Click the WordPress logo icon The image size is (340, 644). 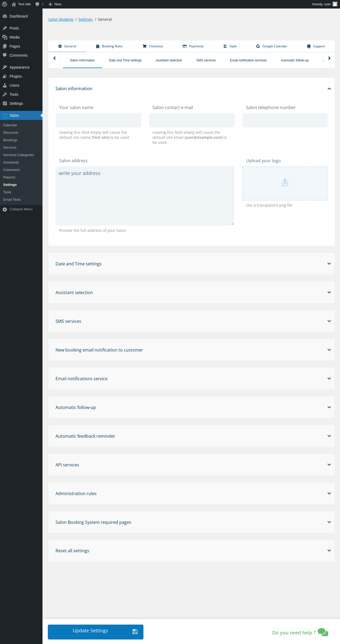(x=5, y=4)
